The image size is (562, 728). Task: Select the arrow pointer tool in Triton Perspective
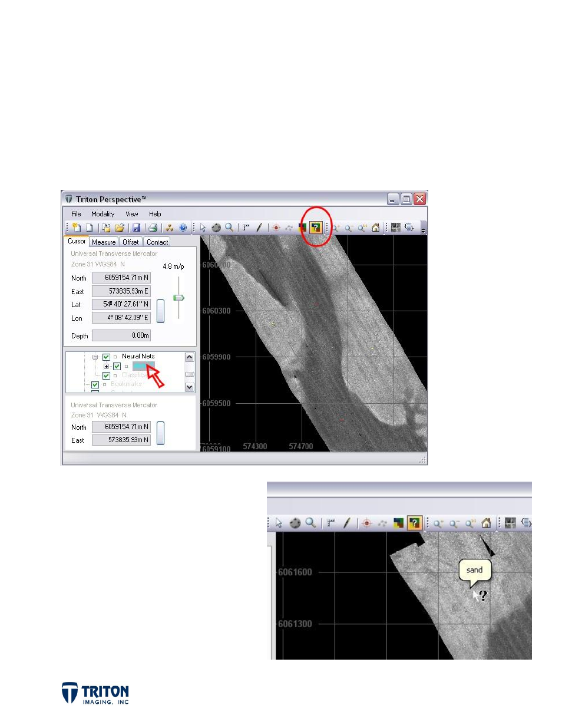203,228
